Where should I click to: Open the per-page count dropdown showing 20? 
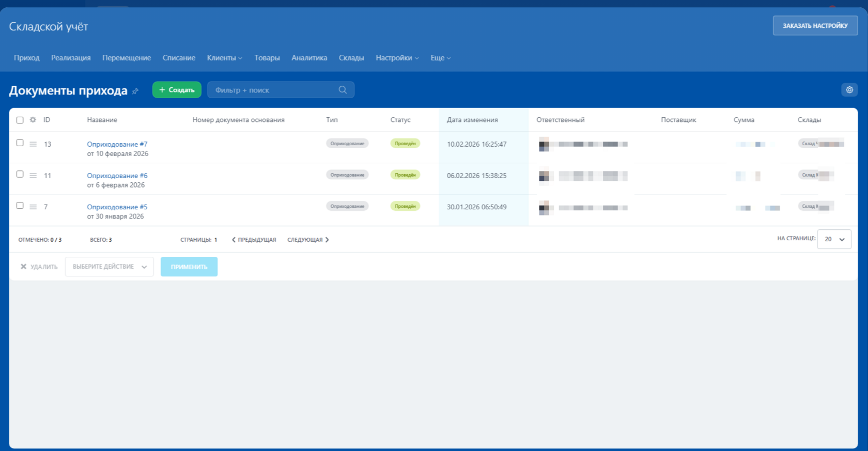pos(834,239)
